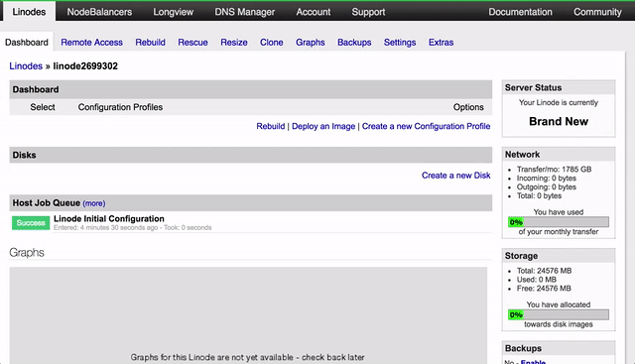The height and width of the screenshot is (364, 635).
Task: Click the Incoming: 0 bytes network entry
Action: [547, 179]
